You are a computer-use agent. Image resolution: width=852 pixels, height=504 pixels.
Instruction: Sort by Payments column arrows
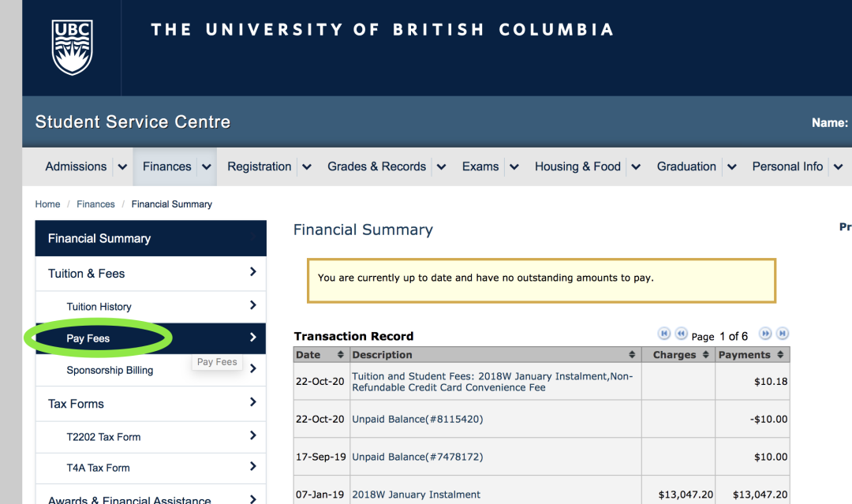780,355
